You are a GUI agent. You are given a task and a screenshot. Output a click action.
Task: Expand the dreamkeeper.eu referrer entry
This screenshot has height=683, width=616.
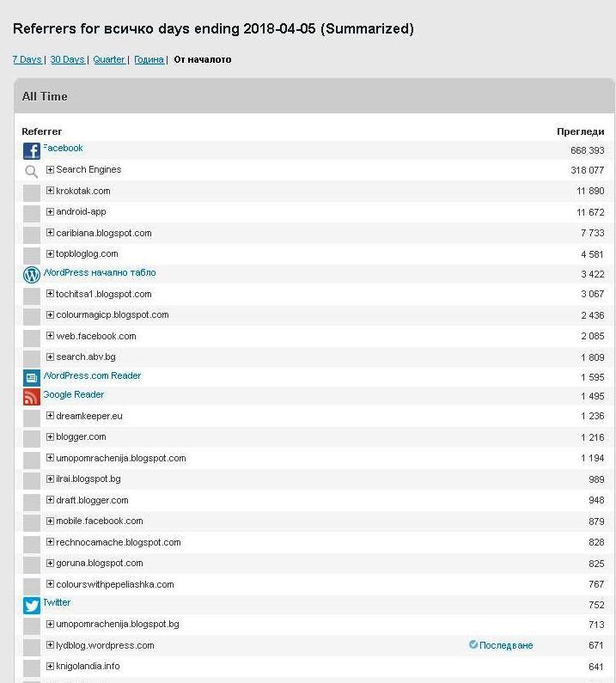tap(50, 416)
